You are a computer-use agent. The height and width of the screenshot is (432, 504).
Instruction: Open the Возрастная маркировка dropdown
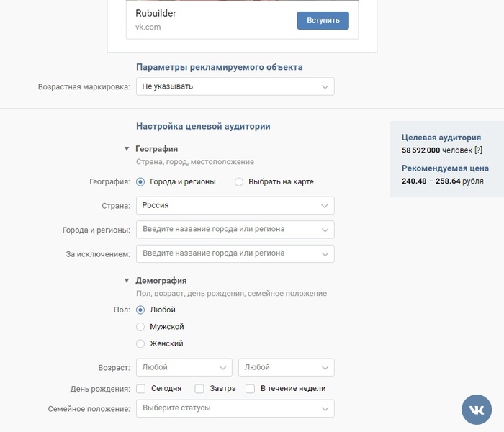coord(235,86)
